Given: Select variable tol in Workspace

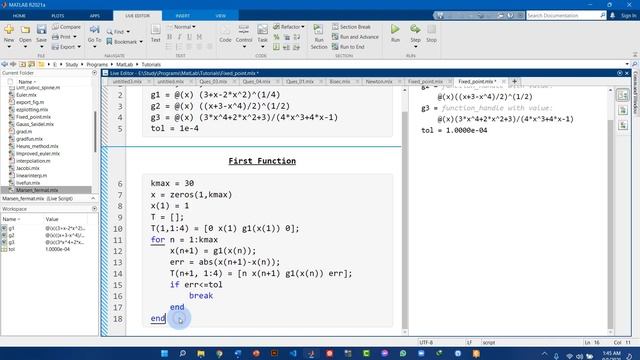Looking at the screenshot, I should 11,249.
